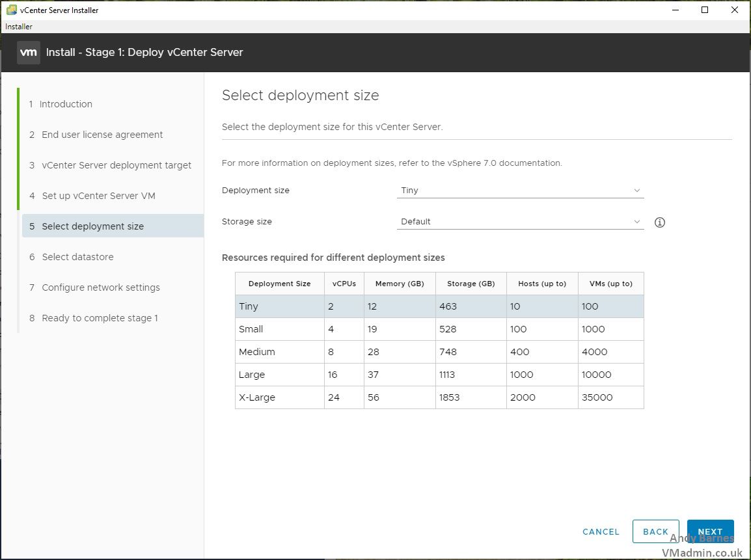
Task: Click the 10000 VMs value for Large
Action: 596,375
